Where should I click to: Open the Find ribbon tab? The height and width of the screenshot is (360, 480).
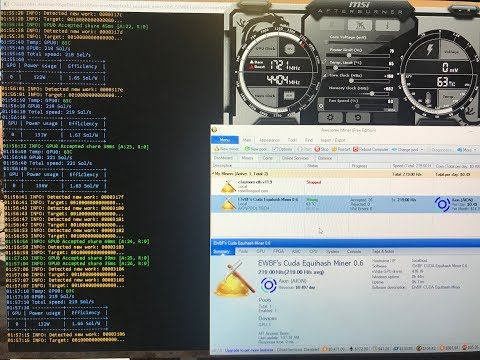[309, 140]
